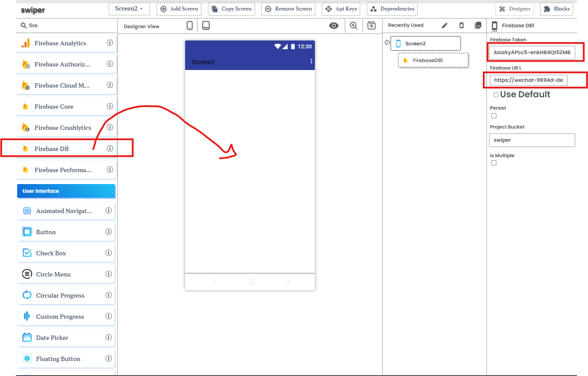Click the copy components icon

click(x=478, y=26)
